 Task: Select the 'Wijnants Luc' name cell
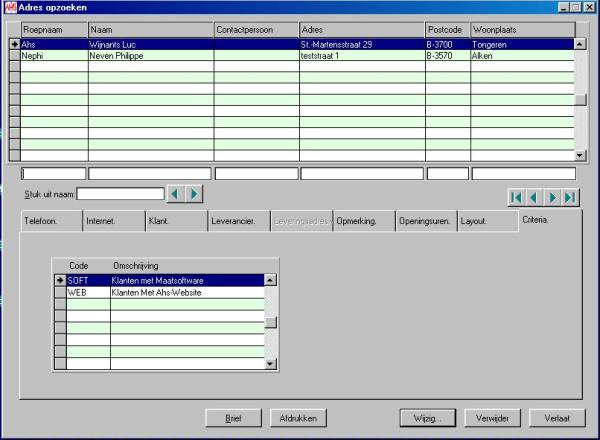151,44
